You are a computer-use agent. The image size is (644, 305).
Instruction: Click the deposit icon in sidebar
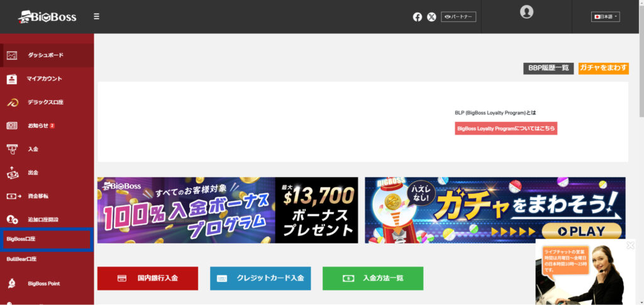12,150
